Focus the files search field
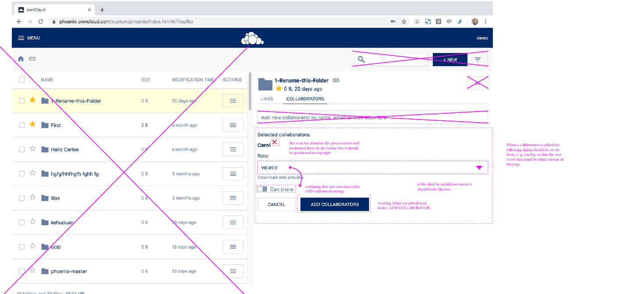Viewport: 644px width, 294px height. [391, 59]
